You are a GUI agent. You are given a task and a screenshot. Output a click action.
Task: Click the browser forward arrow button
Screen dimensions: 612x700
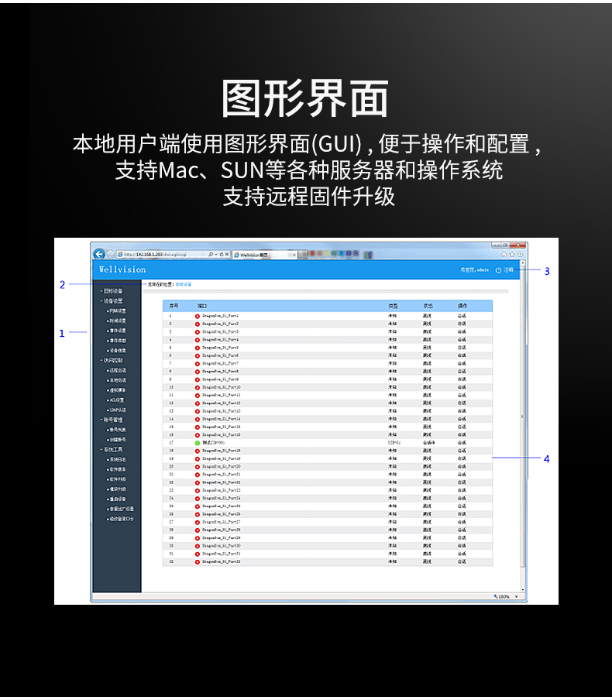[111, 254]
